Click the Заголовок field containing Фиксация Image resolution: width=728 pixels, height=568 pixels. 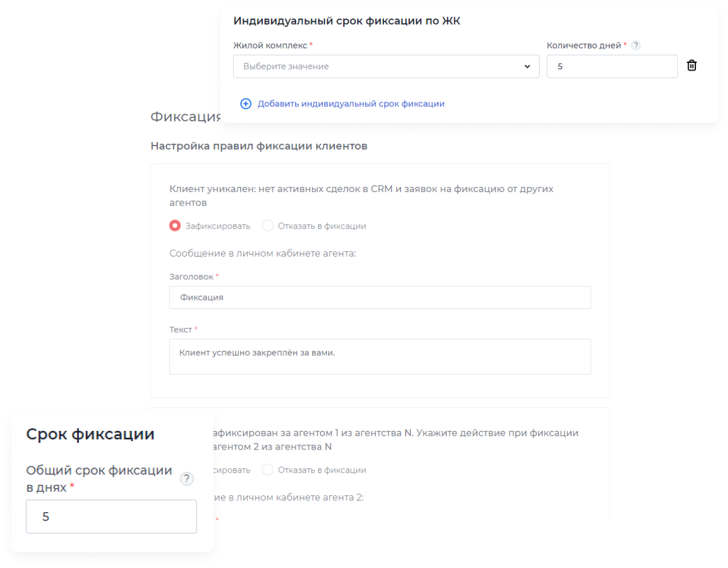click(379, 297)
